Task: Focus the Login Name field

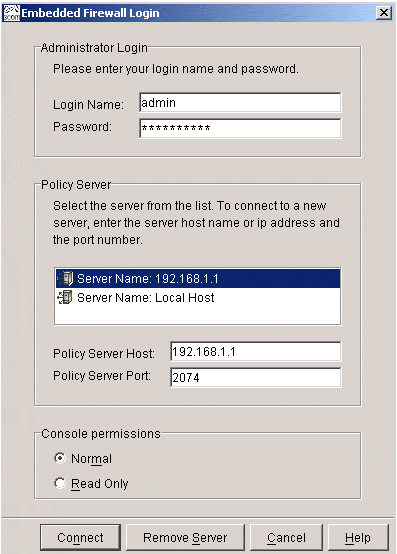Action: tap(240, 102)
